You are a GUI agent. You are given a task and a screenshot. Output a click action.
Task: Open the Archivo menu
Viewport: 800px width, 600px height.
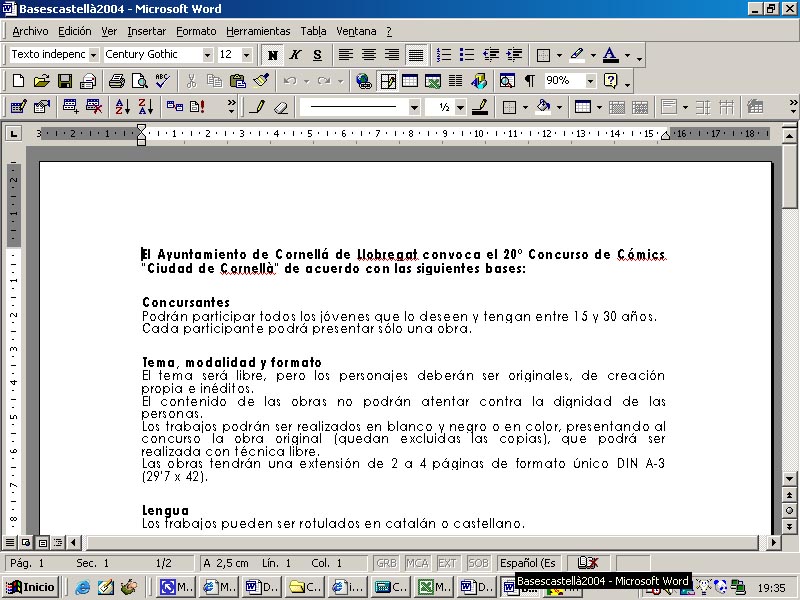tap(30, 31)
